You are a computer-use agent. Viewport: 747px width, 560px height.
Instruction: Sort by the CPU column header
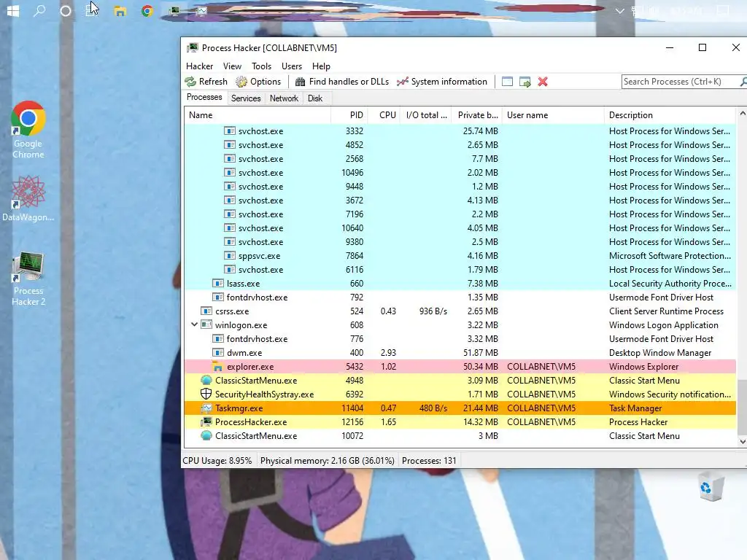tap(384, 115)
